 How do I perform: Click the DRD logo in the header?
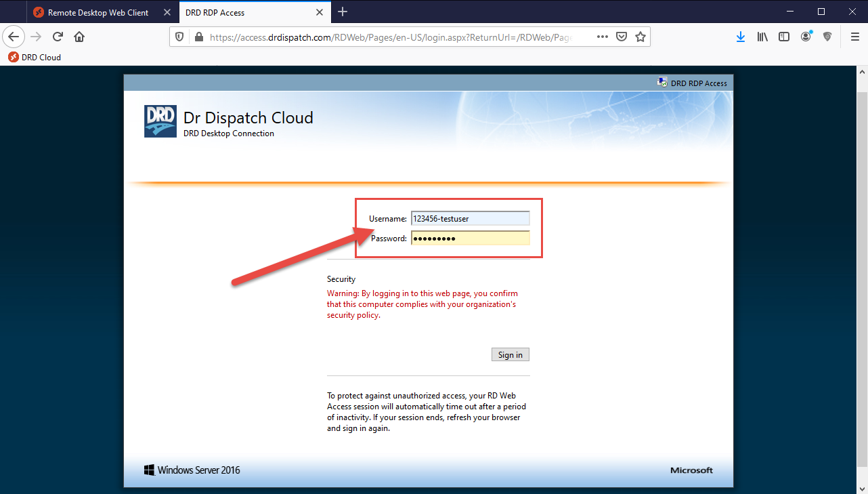160,121
